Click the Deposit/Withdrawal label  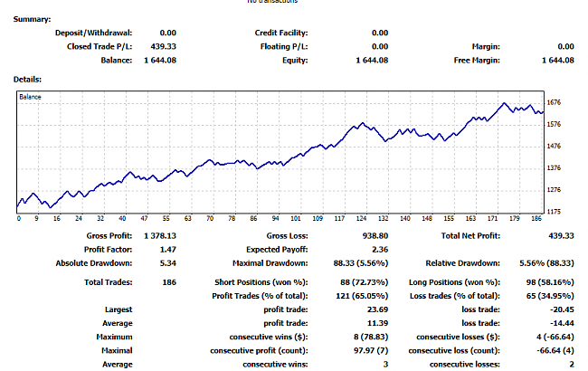coord(94,33)
